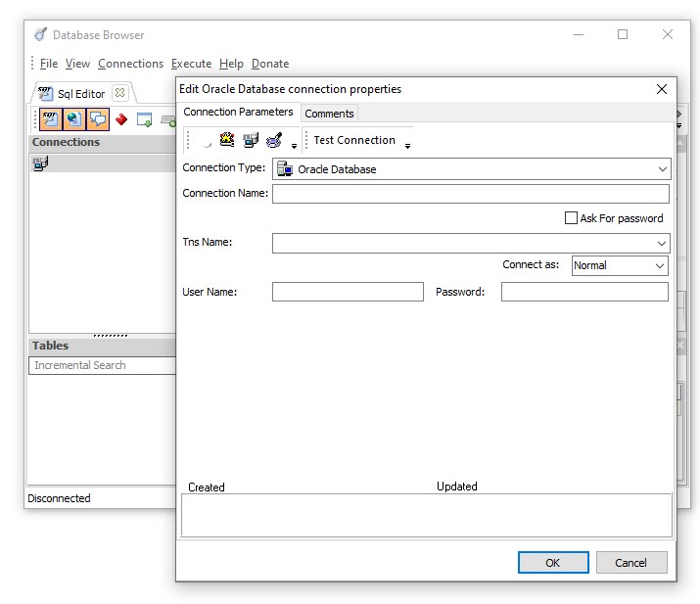Toggle the speech bubbles icon in toolbar

[98, 119]
